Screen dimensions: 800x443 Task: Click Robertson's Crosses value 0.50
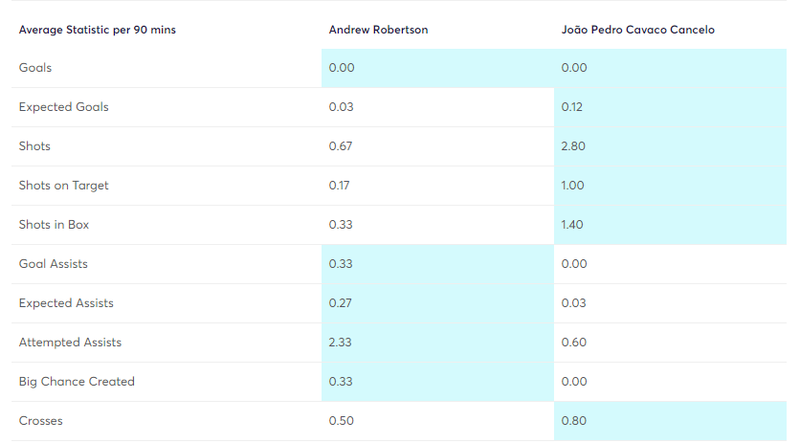pyautogui.click(x=341, y=421)
